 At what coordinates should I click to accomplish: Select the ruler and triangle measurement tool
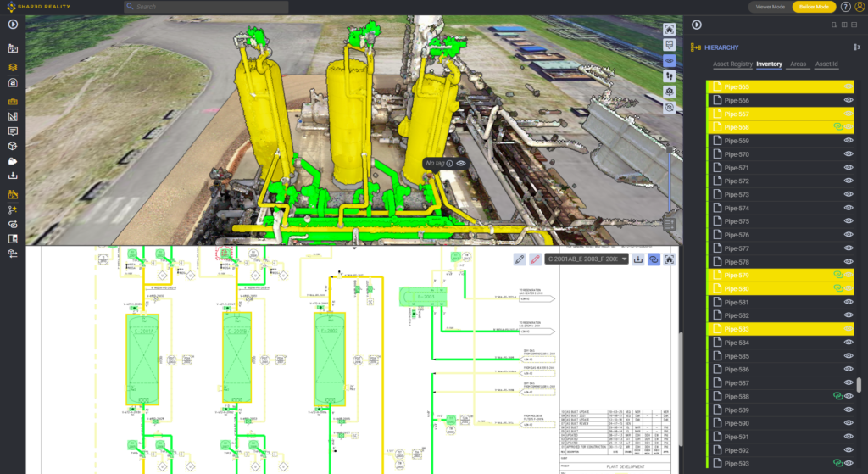click(13, 116)
